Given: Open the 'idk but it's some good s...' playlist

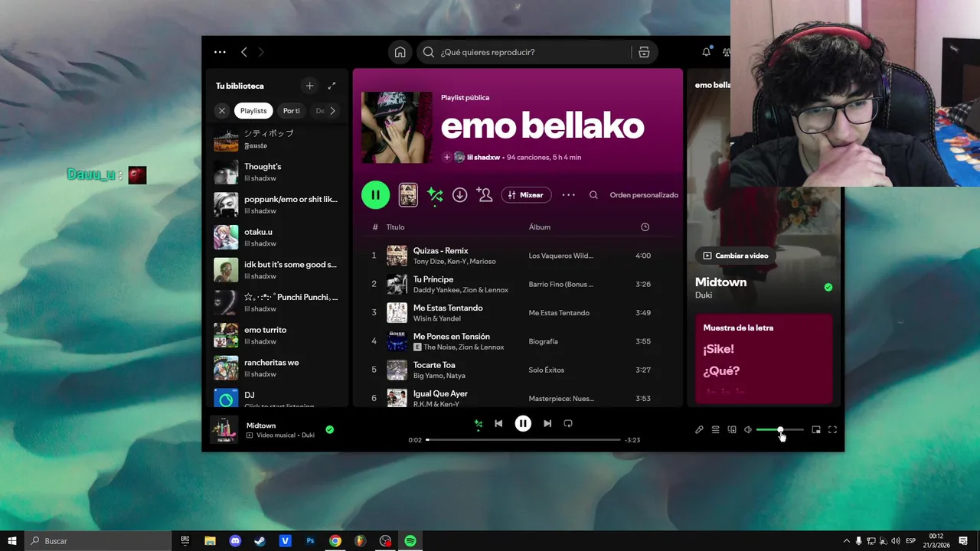Looking at the screenshot, I should [276, 270].
